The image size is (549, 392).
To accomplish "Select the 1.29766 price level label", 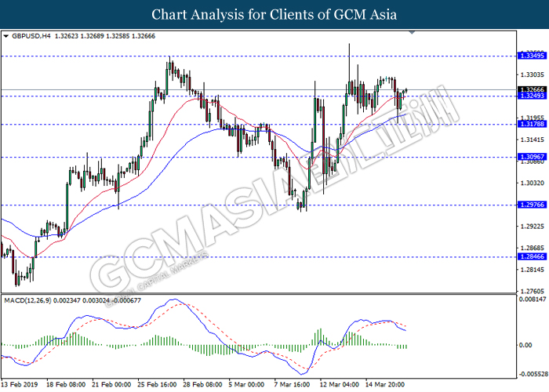I will pyautogui.click(x=533, y=205).
